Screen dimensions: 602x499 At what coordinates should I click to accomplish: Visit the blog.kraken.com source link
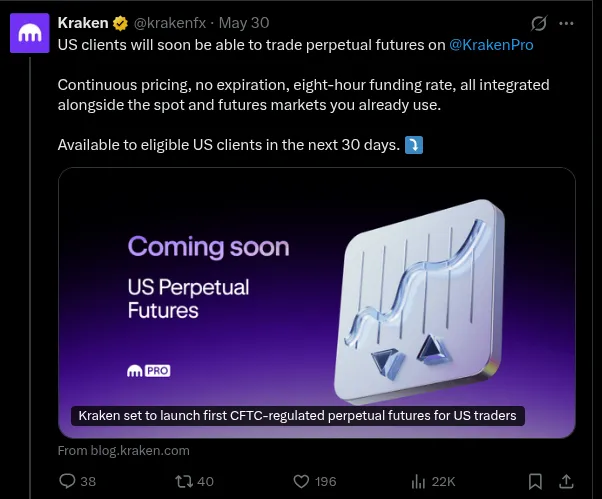pos(124,450)
